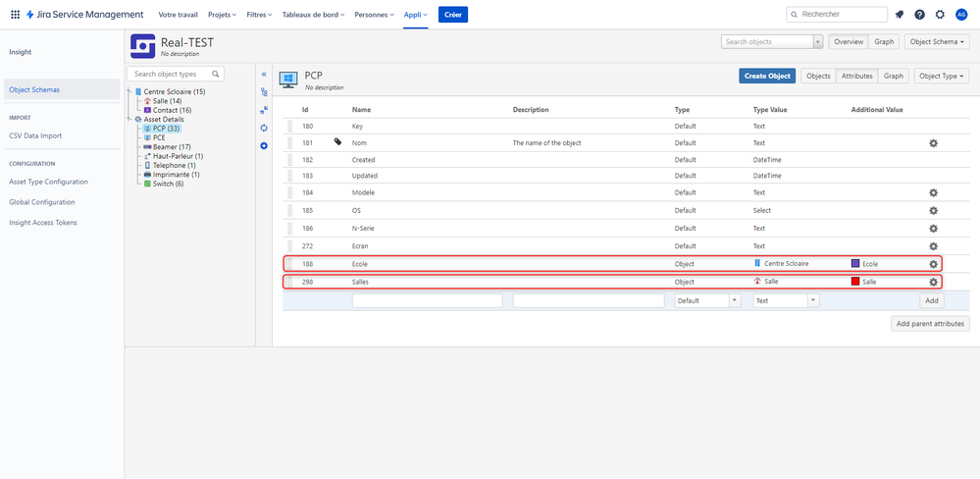Switch to the schema Graph tab
The height and width of the screenshot is (479, 980).
884,42
